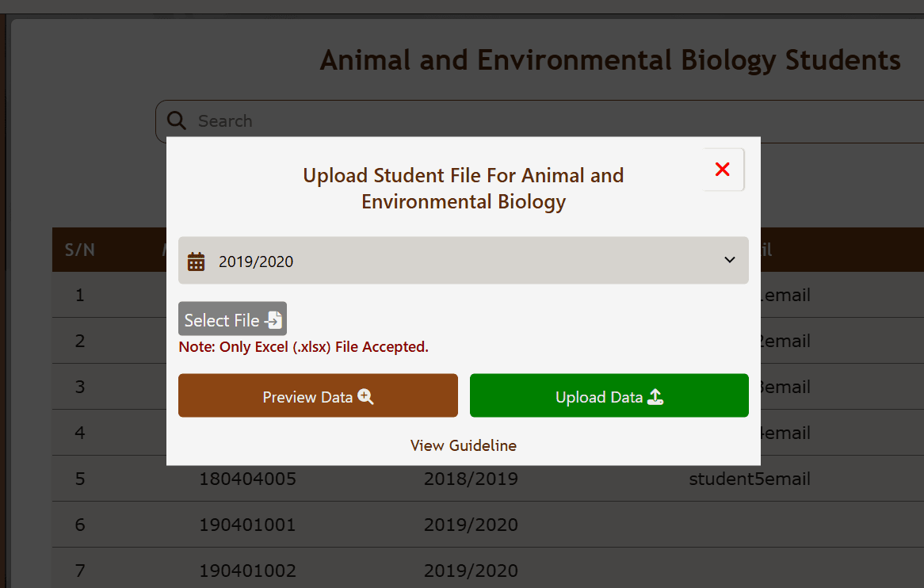Select matric number 190401001 in the table
924x588 pixels.
pos(247,525)
